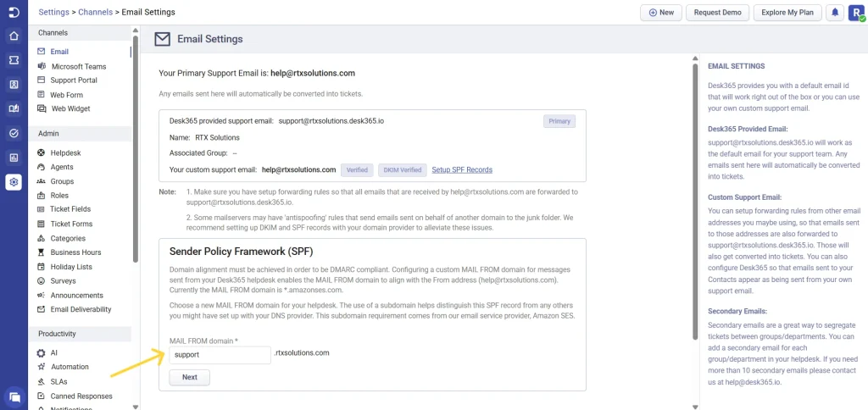Go to Channels breadcrumb link

click(x=95, y=12)
